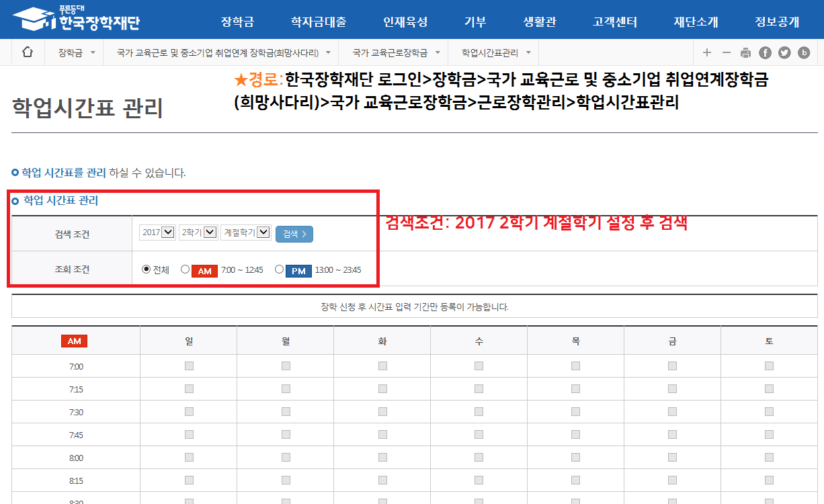This screenshot has height=504, width=824.
Task: Select the 전체 radio button
Action: (x=147, y=269)
